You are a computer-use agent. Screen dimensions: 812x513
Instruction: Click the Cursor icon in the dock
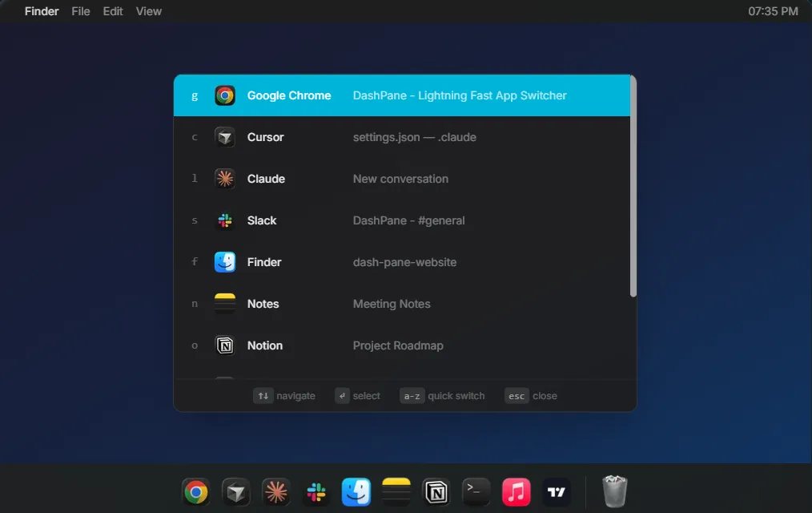[x=236, y=491]
